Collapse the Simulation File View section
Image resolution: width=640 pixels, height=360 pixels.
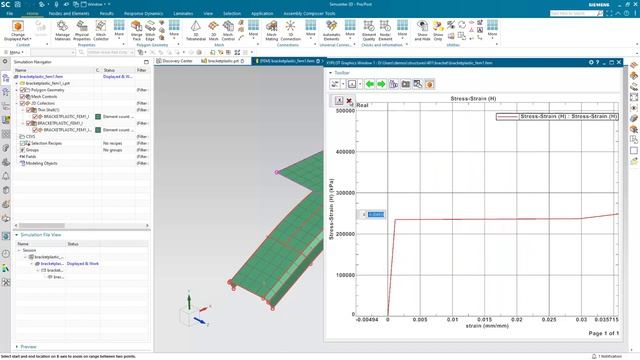point(17,235)
